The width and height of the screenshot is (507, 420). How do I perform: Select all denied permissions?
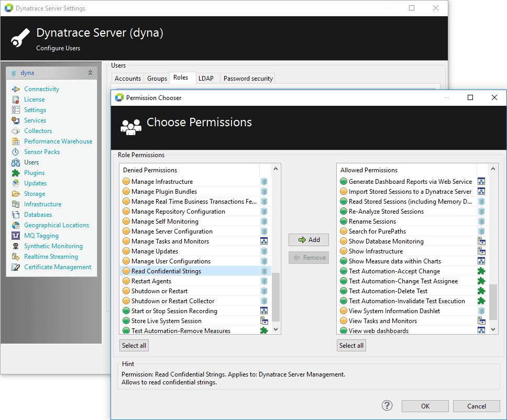pos(134,345)
